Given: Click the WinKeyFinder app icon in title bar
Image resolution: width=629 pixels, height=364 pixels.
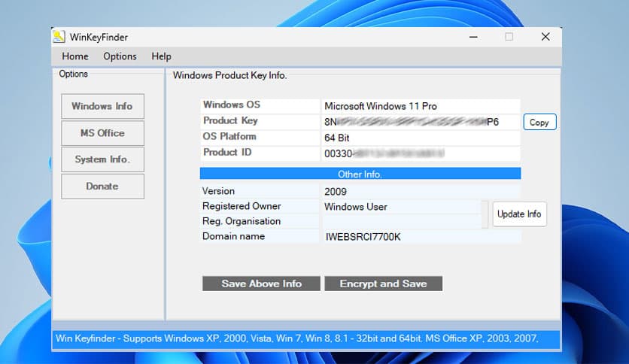Looking at the screenshot, I should pos(59,37).
